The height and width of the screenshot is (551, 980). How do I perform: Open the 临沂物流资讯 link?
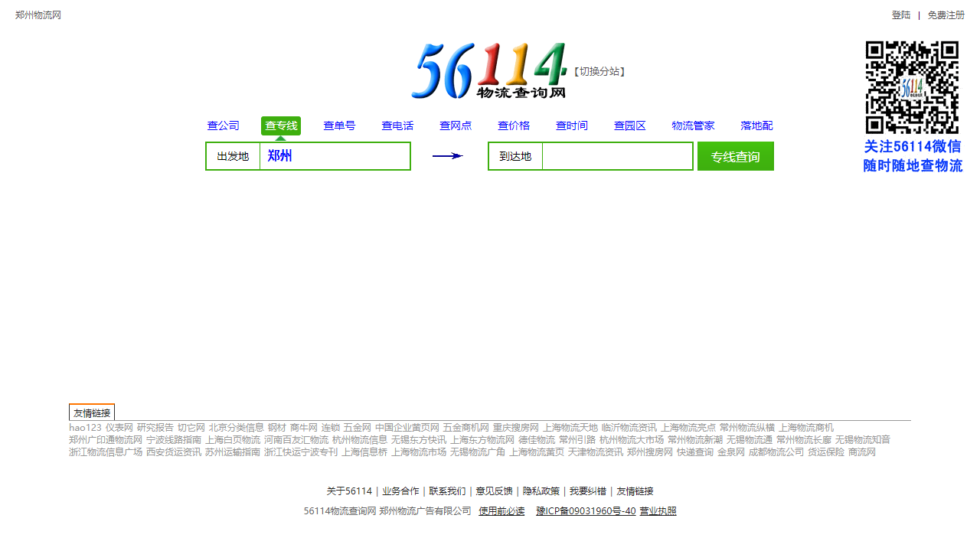[x=629, y=428]
